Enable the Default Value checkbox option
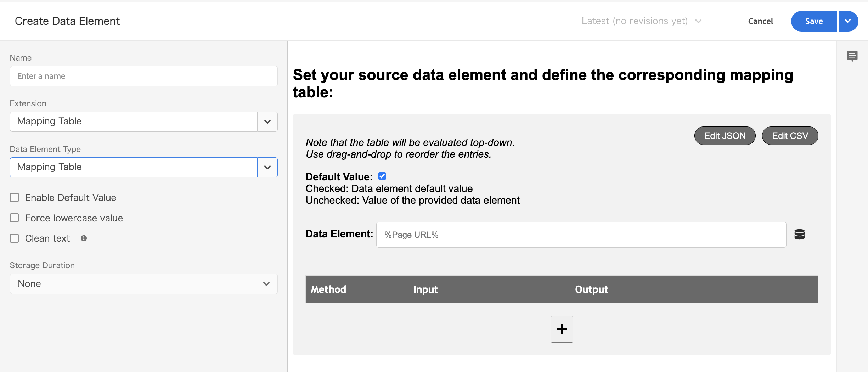Screen dimensions: 868x372 (x=15, y=197)
